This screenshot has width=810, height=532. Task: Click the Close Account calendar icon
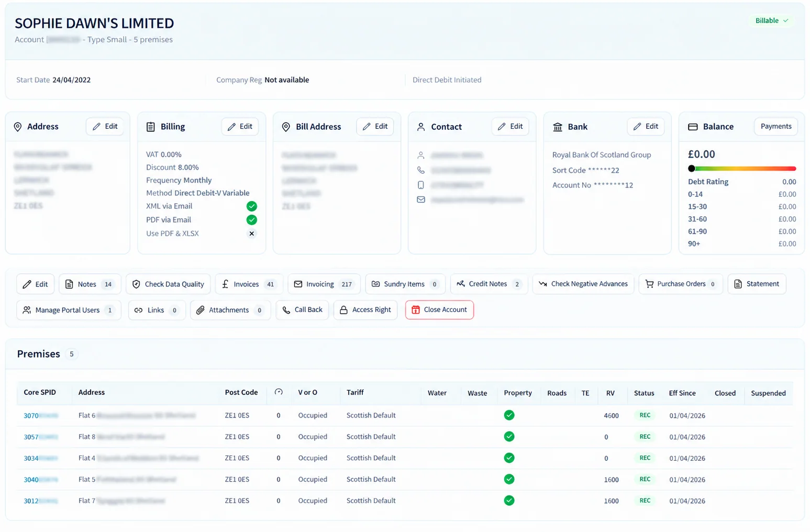pos(416,310)
